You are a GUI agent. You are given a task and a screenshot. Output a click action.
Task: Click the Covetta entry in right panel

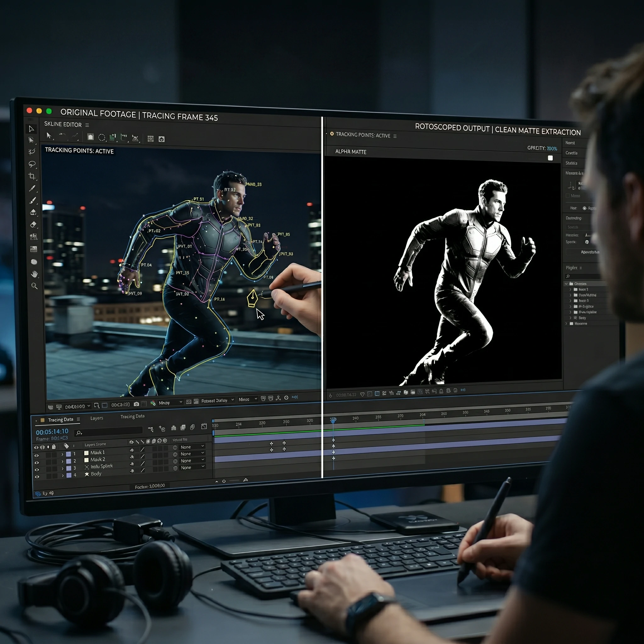571,153
